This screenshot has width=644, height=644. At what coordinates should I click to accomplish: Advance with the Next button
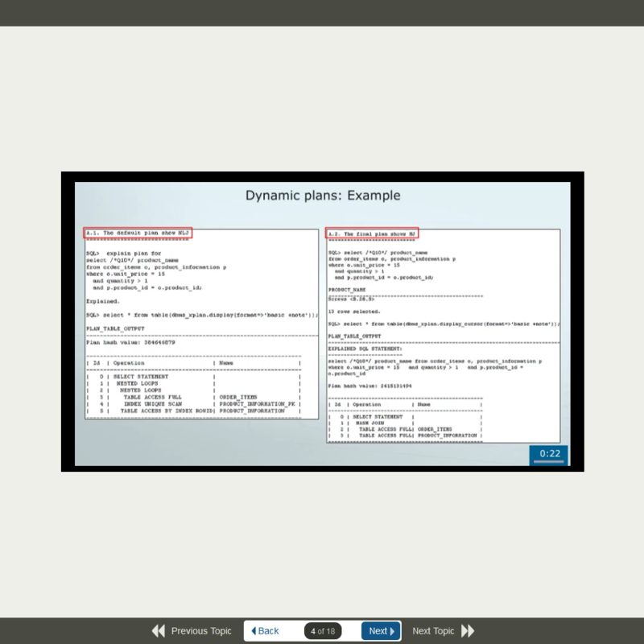tap(381, 631)
